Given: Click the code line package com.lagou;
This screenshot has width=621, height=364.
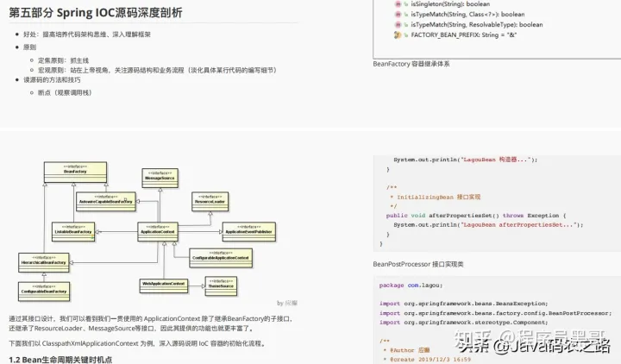Looking at the screenshot, I should coord(411,286).
